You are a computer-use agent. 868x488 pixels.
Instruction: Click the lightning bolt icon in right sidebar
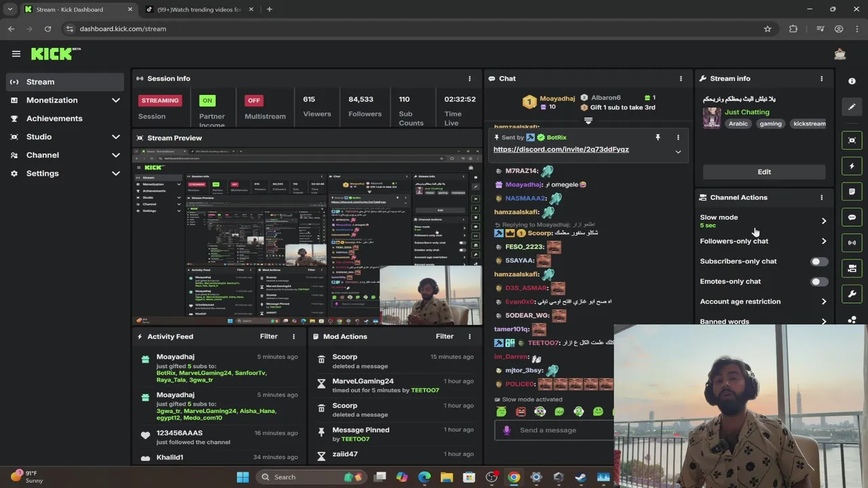[x=852, y=166]
